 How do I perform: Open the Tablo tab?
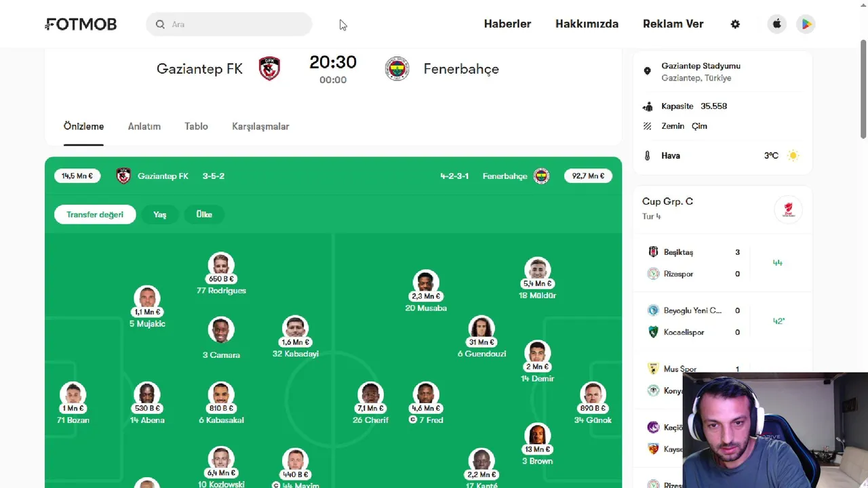coord(196,127)
